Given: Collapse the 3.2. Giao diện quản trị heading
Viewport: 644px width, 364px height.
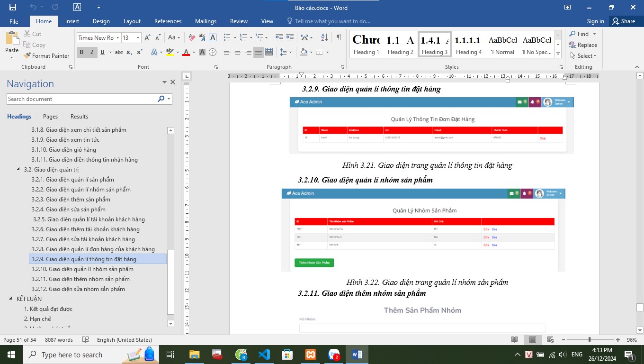Looking at the screenshot, I should pos(18,169).
